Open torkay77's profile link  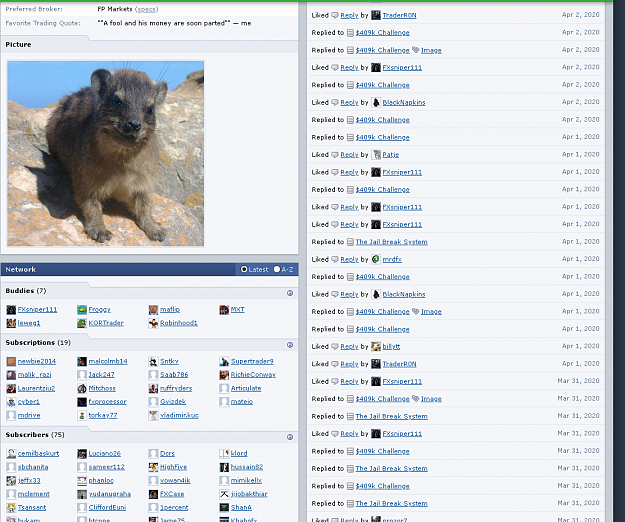click(103, 415)
